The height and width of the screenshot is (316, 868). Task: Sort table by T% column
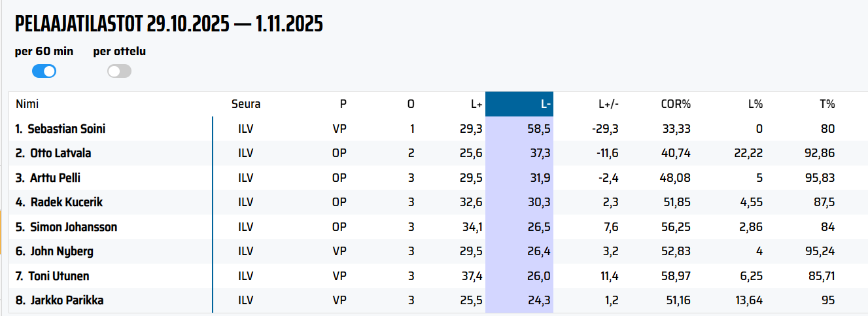(827, 104)
